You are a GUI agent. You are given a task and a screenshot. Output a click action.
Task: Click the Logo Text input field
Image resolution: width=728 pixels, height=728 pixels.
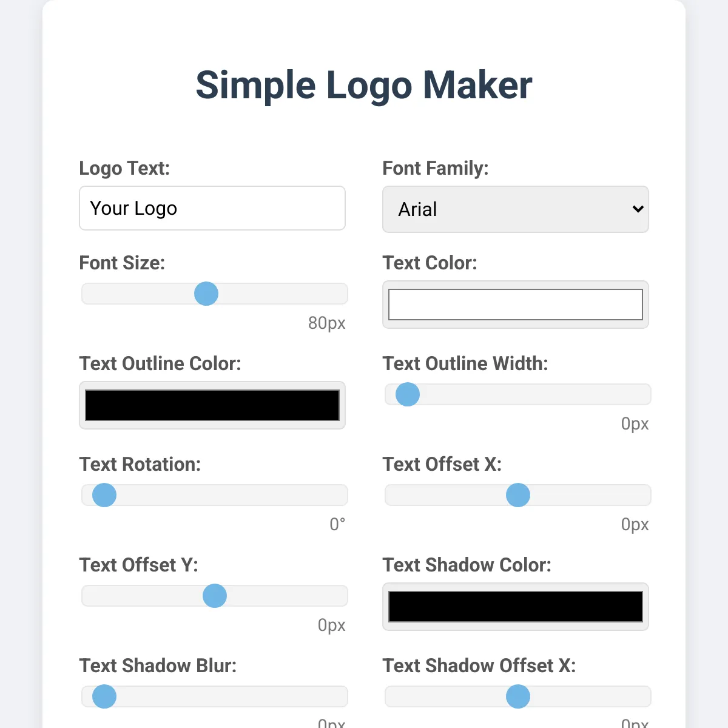pos(212,208)
